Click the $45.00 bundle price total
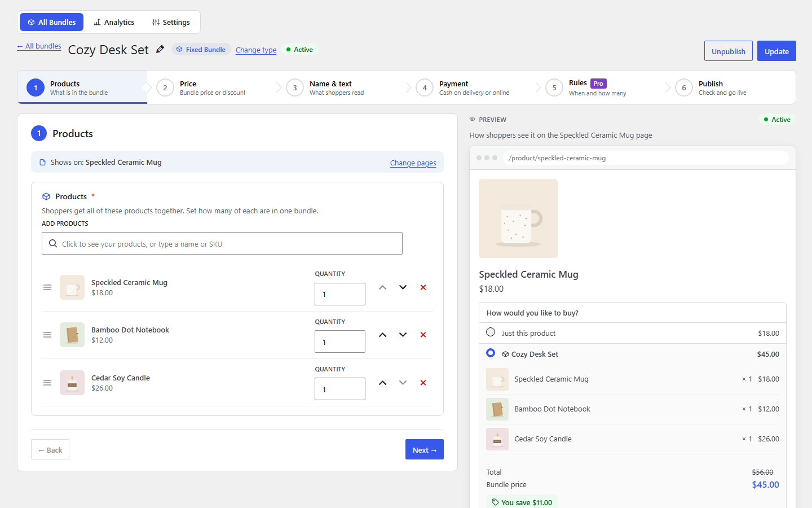The image size is (812, 508). pos(766,484)
